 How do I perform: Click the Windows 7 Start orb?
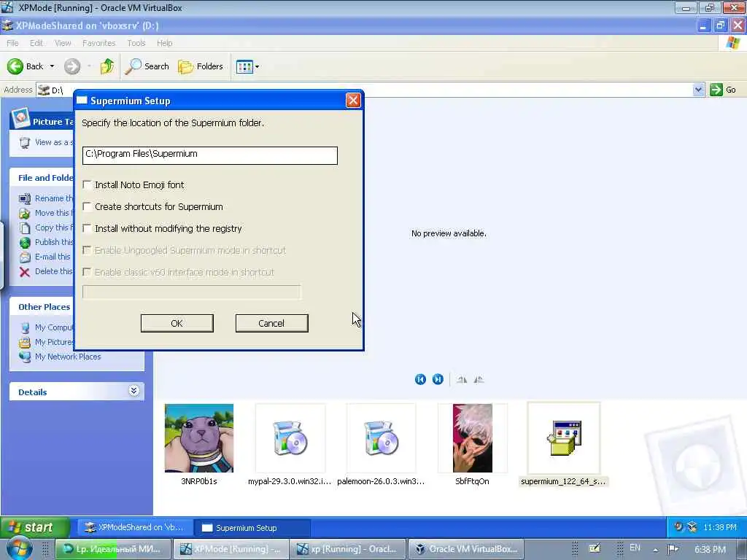19,549
